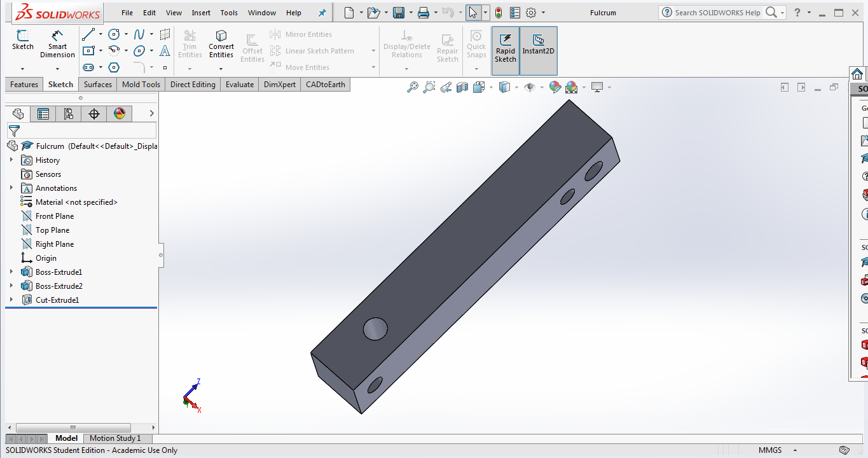Open the Smart Dimension dropdown arrow

(57, 69)
